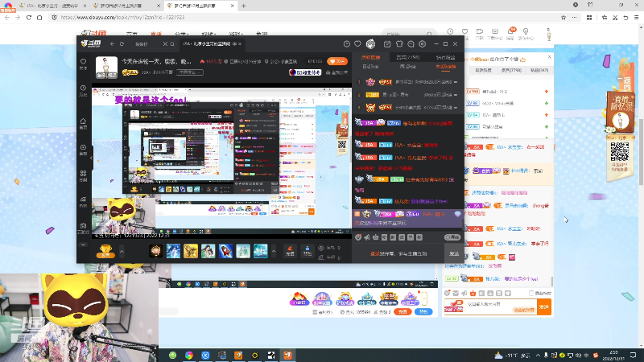Image resolution: width=644 pixels, height=362 pixels.
Task: Open the notification center in taskbar corner
Action: [x=634, y=355]
